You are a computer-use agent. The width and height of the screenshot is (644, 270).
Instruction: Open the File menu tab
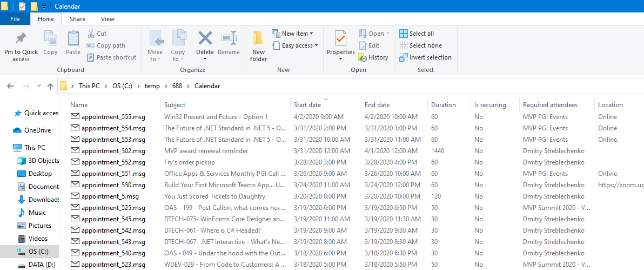(x=15, y=19)
